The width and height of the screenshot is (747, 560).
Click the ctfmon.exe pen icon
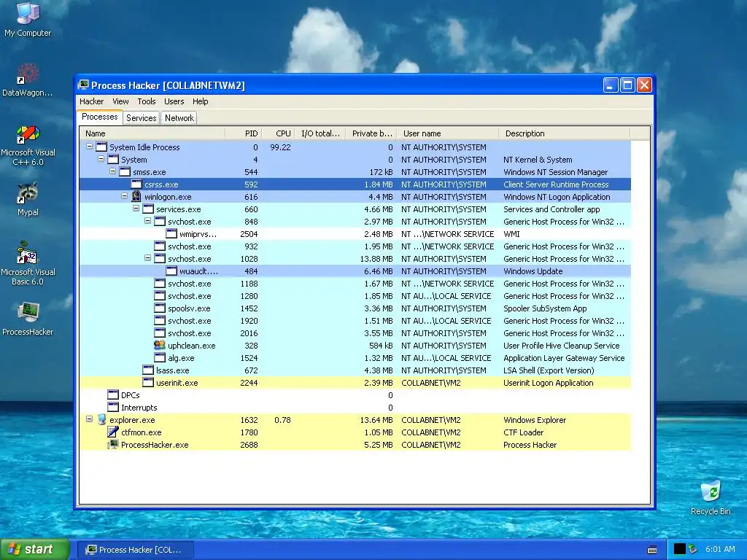(113, 432)
